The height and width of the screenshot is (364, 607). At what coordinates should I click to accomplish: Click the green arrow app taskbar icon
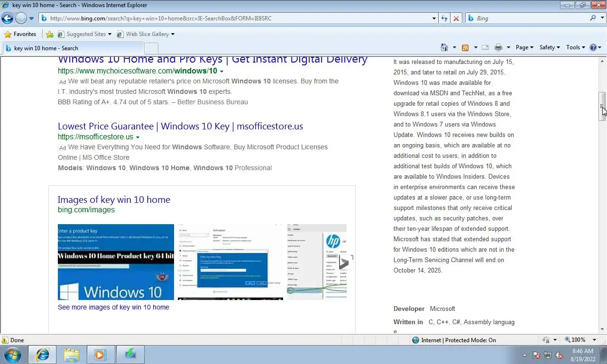pyautogui.click(x=129, y=355)
